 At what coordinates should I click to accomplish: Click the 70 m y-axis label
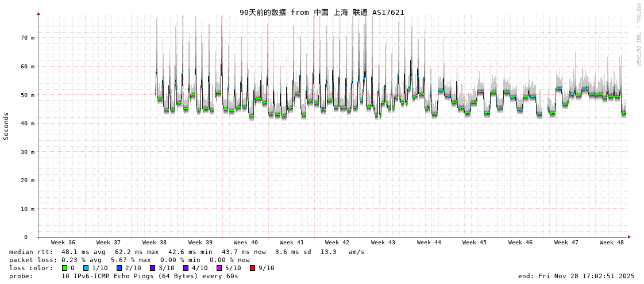point(28,38)
